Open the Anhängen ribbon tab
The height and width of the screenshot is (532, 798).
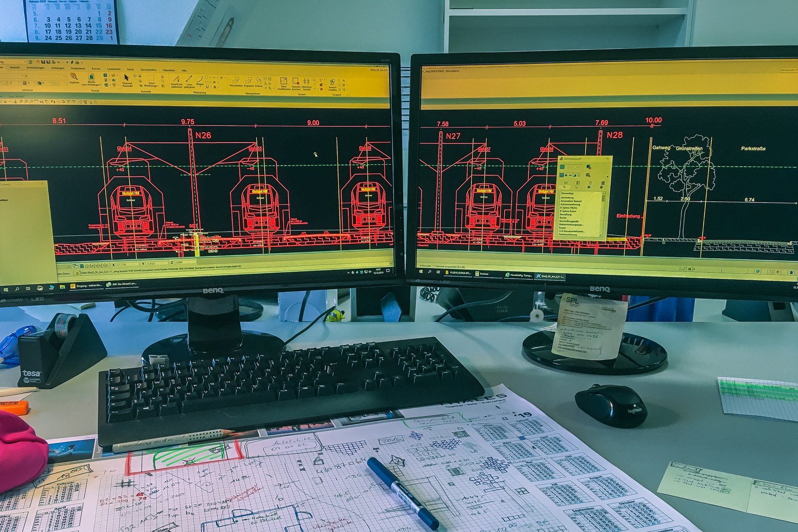[x=58, y=68]
